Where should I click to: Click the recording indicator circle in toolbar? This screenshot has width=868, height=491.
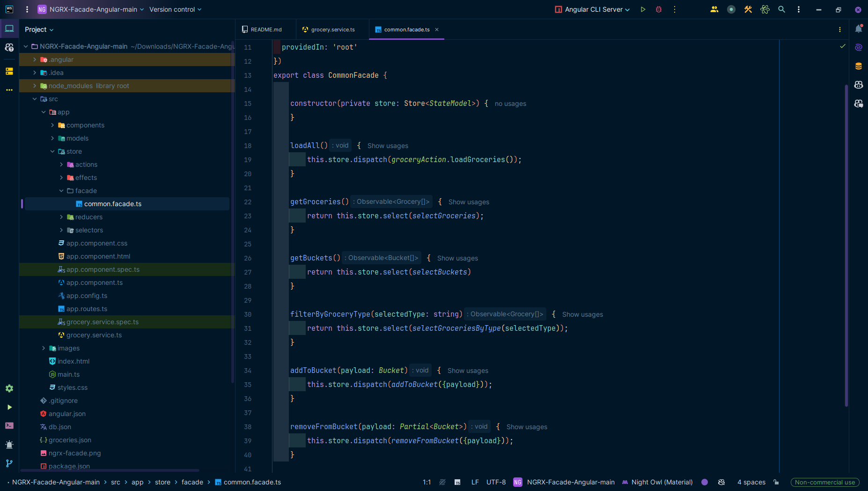tap(731, 9)
